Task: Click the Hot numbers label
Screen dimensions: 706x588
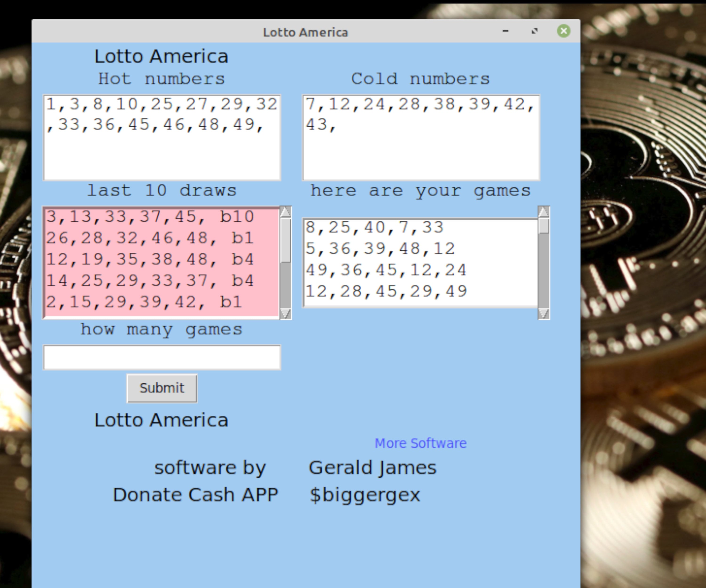Action: point(162,79)
